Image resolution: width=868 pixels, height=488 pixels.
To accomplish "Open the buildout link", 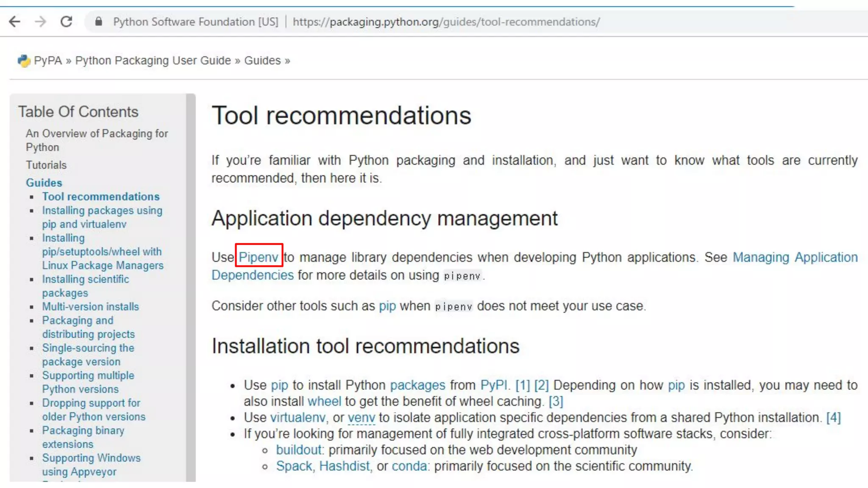I will coord(299,450).
